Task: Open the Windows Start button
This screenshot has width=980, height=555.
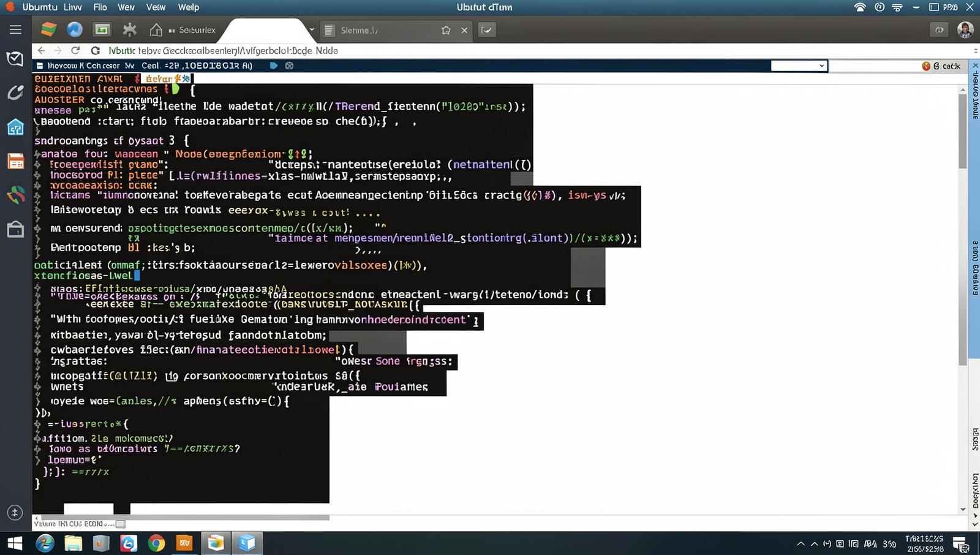Action: click(x=15, y=543)
